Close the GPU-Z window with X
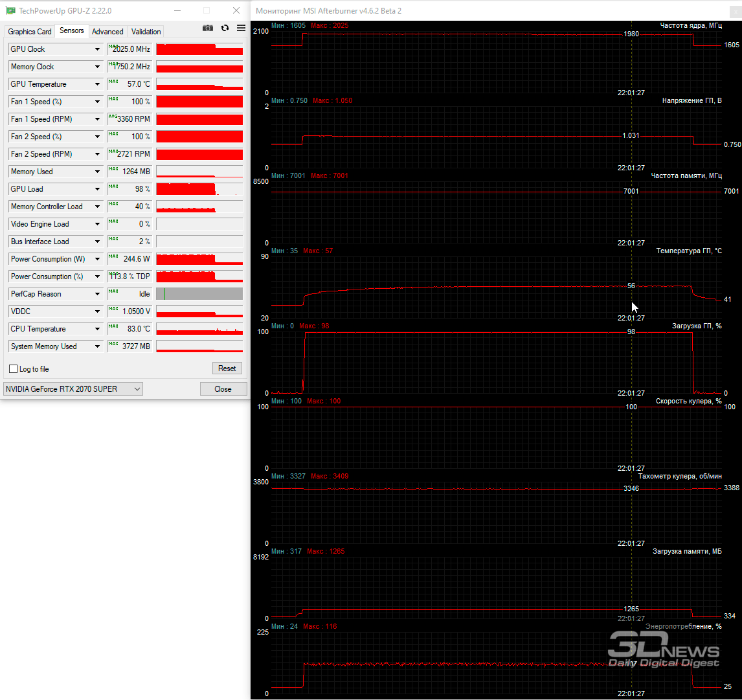Image resolution: width=742 pixels, height=700 pixels. pyautogui.click(x=236, y=10)
